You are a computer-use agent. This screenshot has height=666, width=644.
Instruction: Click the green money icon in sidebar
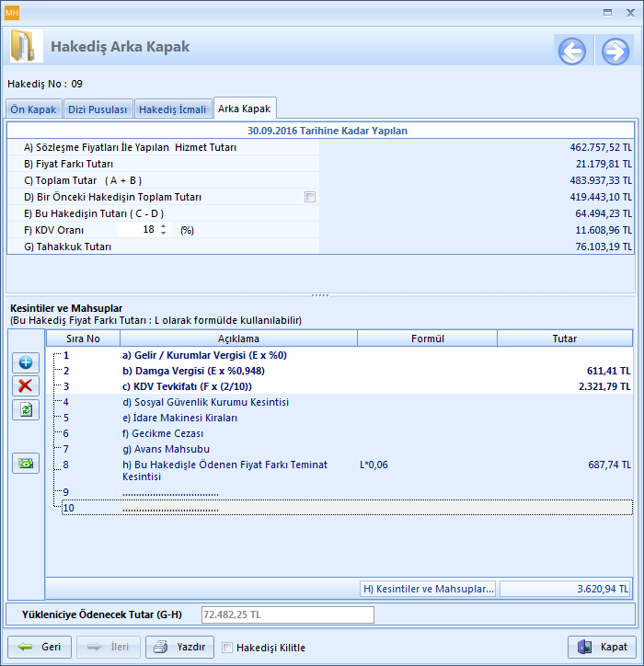point(25,464)
